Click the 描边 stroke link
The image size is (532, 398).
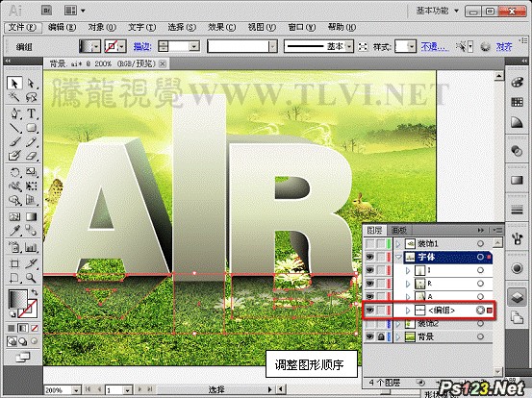[142, 46]
